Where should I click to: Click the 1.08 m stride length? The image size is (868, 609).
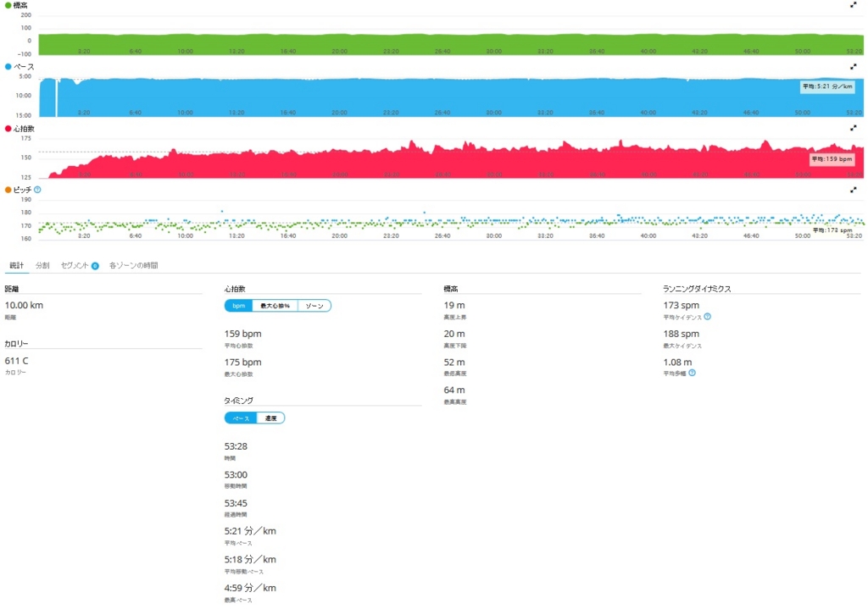point(677,363)
